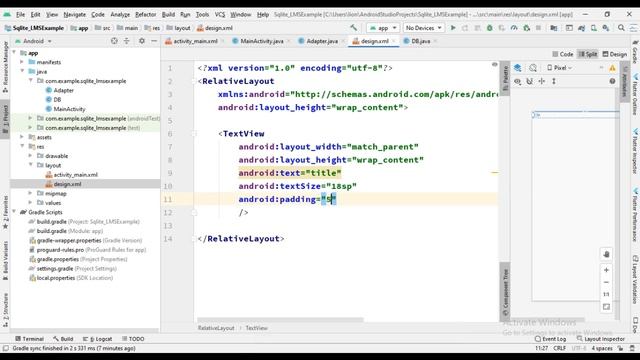
Task: Switch editor to Code view
Action: 563,54
